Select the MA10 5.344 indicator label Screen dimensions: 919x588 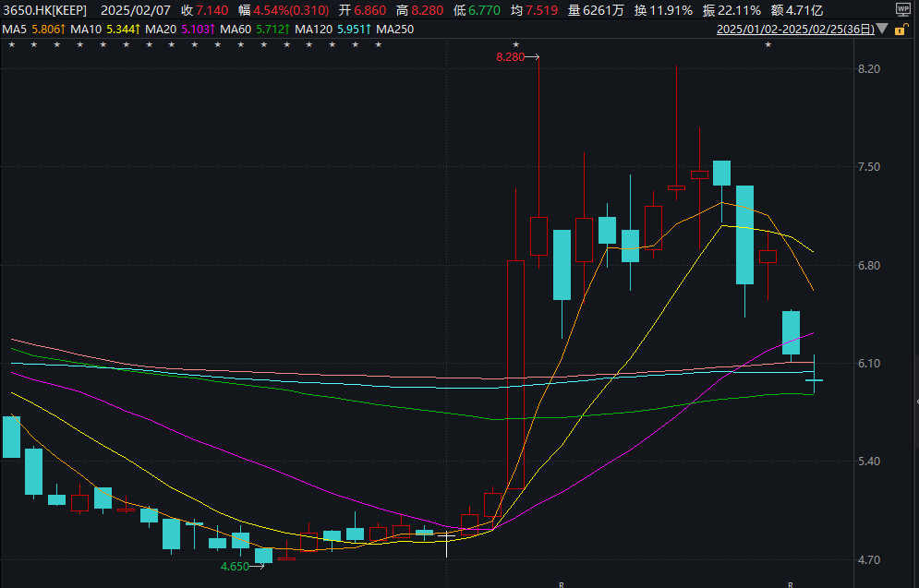click(x=105, y=30)
